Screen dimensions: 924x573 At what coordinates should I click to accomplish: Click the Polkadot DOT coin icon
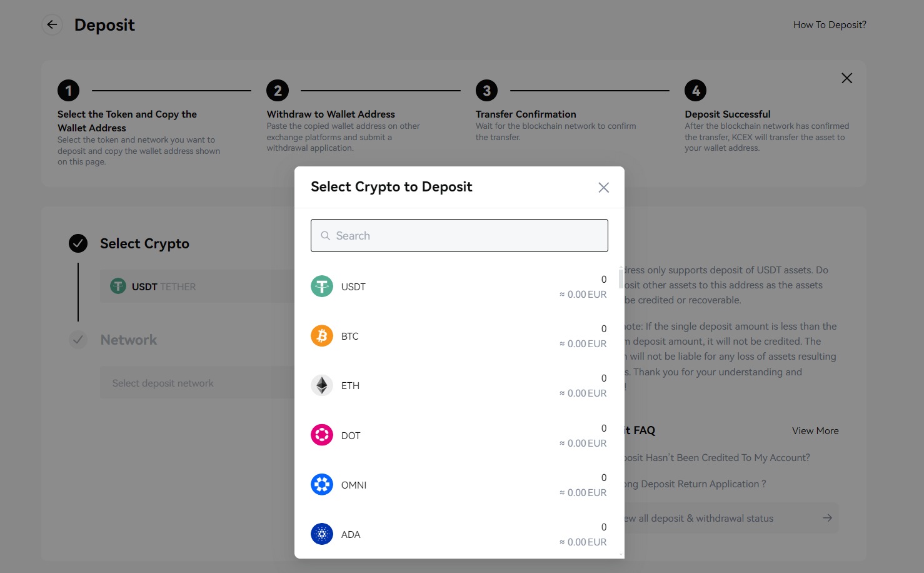click(x=322, y=435)
